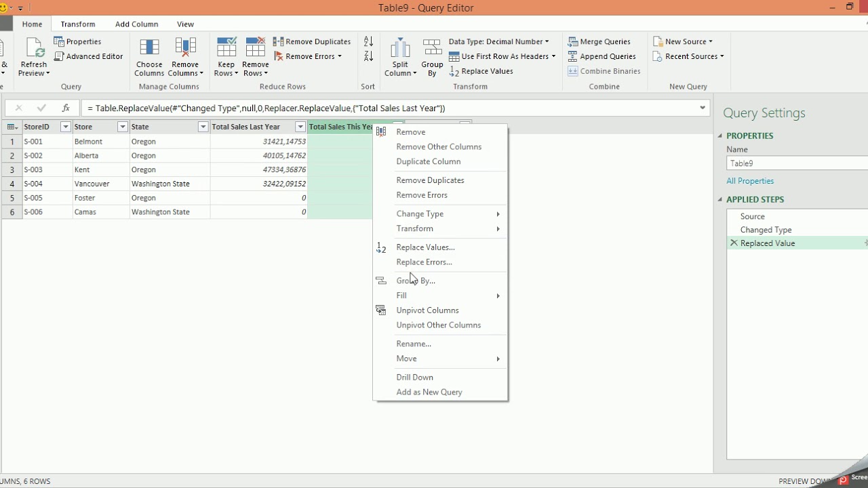Sort descending with the Z-A icon

(x=368, y=57)
